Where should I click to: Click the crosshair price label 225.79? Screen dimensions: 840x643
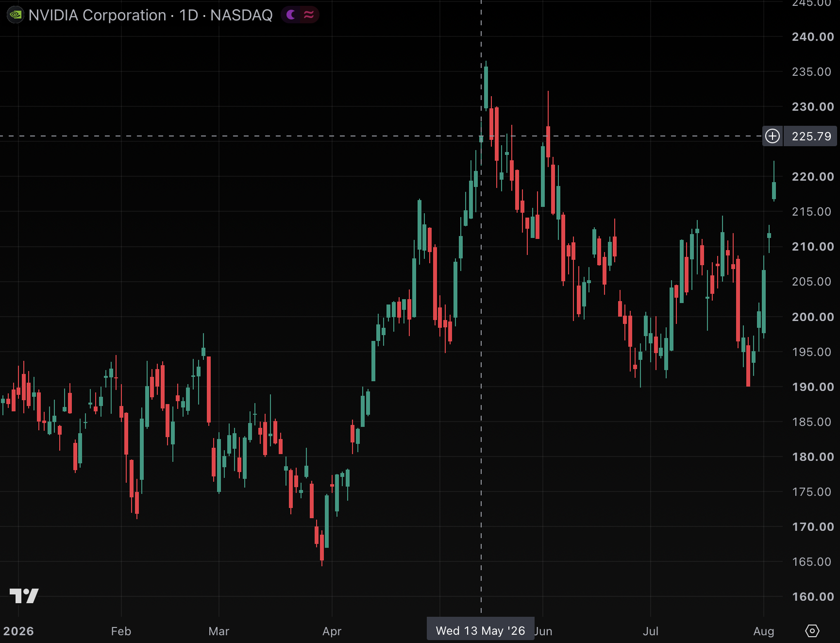(811, 136)
